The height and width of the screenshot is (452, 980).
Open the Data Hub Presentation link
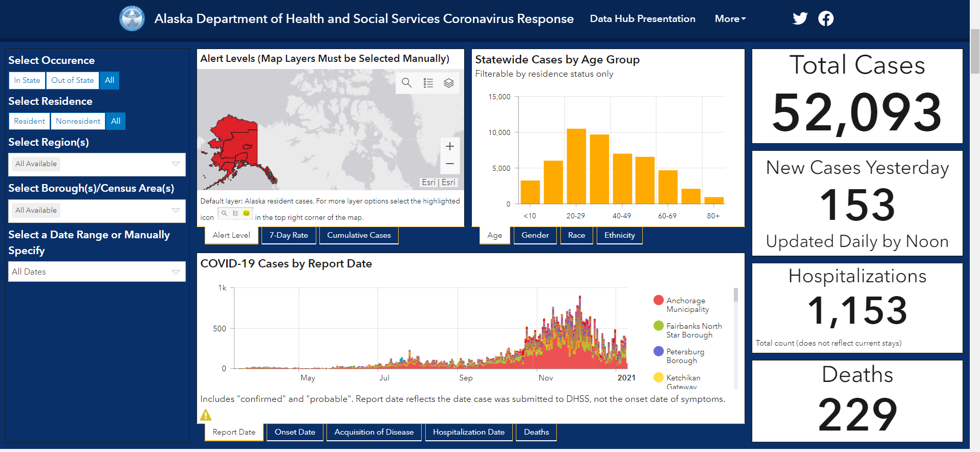(643, 19)
